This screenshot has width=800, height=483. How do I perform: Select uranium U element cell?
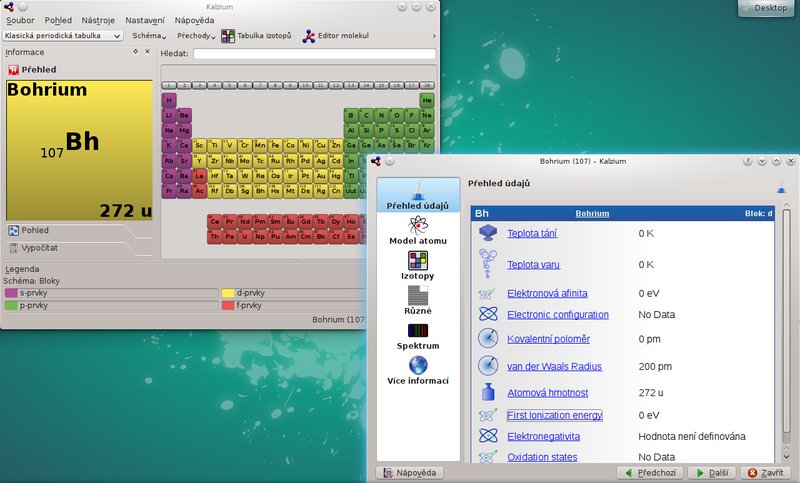tap(245, 237)
